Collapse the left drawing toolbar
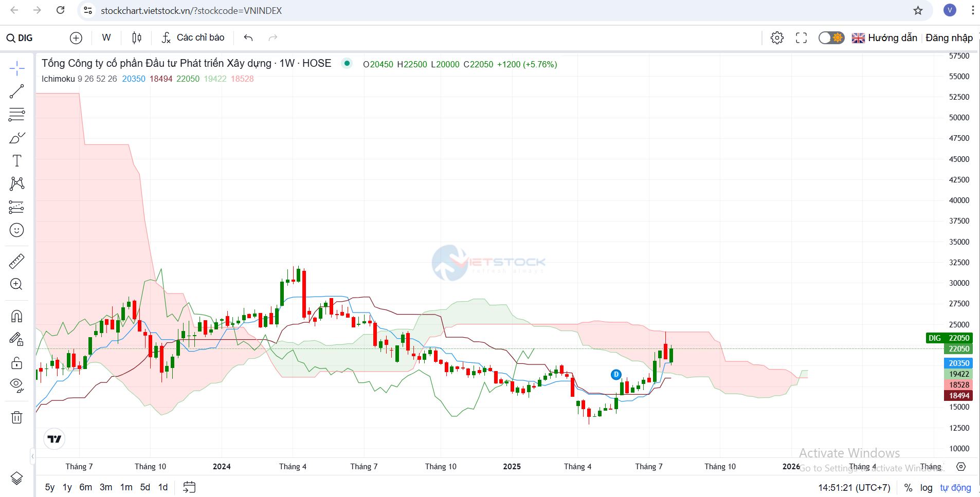The width and height of the screenshot is (980, 497). tap(33, 456)
